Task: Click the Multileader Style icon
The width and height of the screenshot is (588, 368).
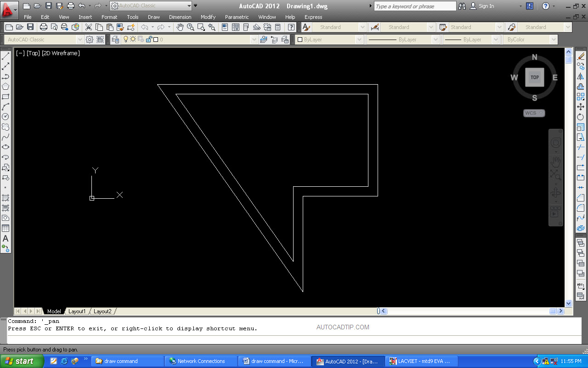Action: [512, 27]
